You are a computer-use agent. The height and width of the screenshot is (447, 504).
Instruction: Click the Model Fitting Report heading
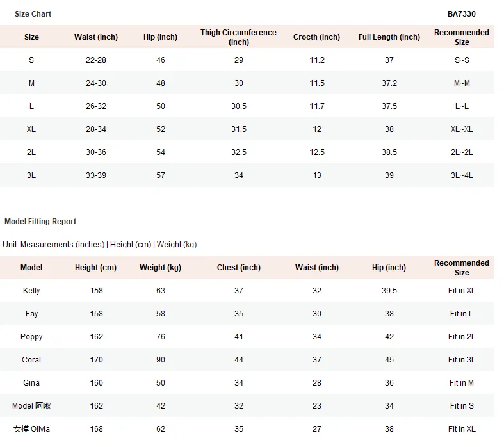coord(40,222)
